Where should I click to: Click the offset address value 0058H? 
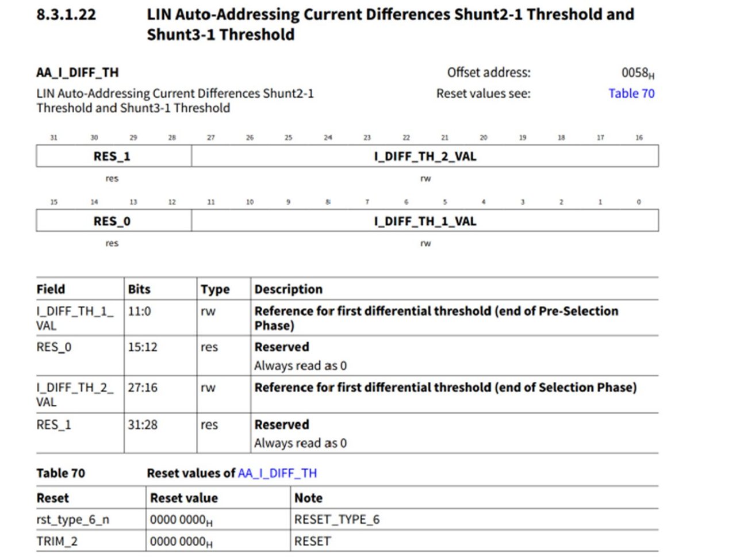click(638, 73)
